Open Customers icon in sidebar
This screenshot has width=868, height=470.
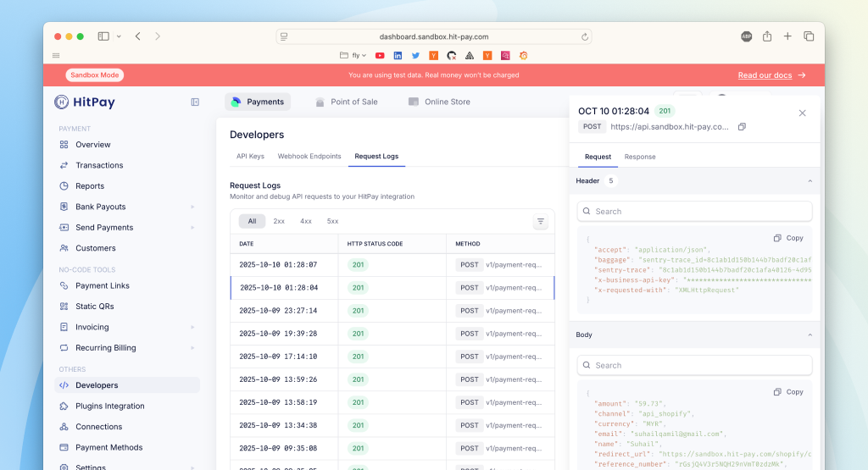(64, 248)
